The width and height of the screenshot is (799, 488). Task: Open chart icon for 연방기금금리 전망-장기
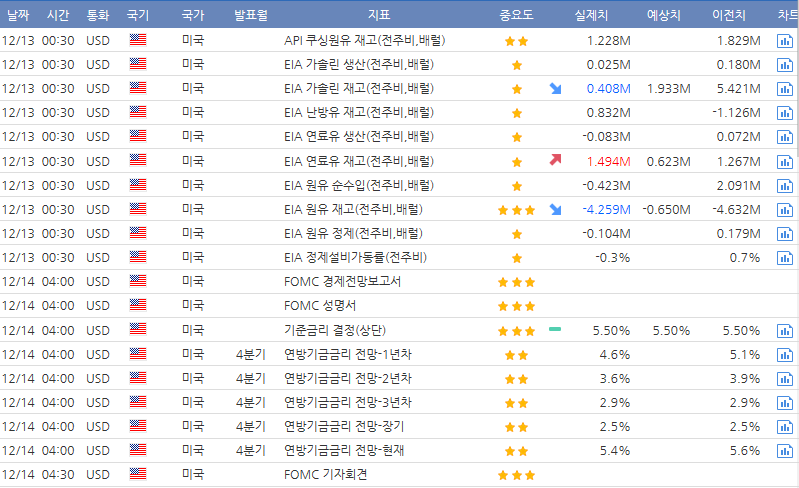(x=785, y=426)
